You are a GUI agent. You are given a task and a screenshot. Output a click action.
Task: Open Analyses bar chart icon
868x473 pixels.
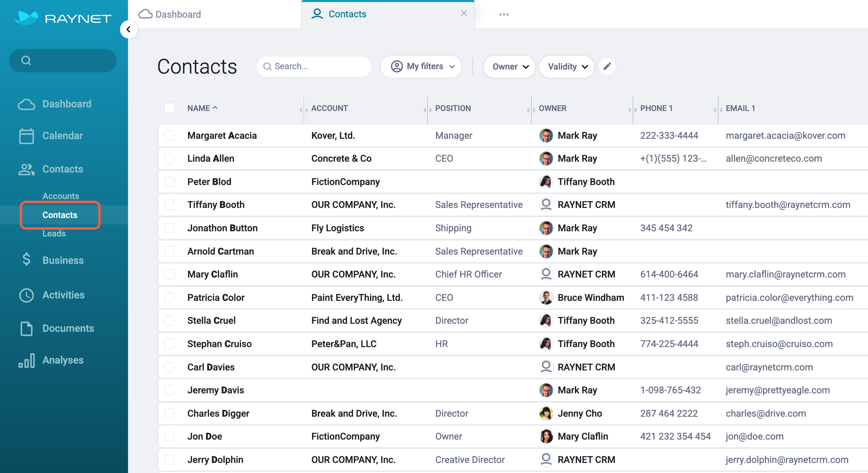(x=27, y=360)
